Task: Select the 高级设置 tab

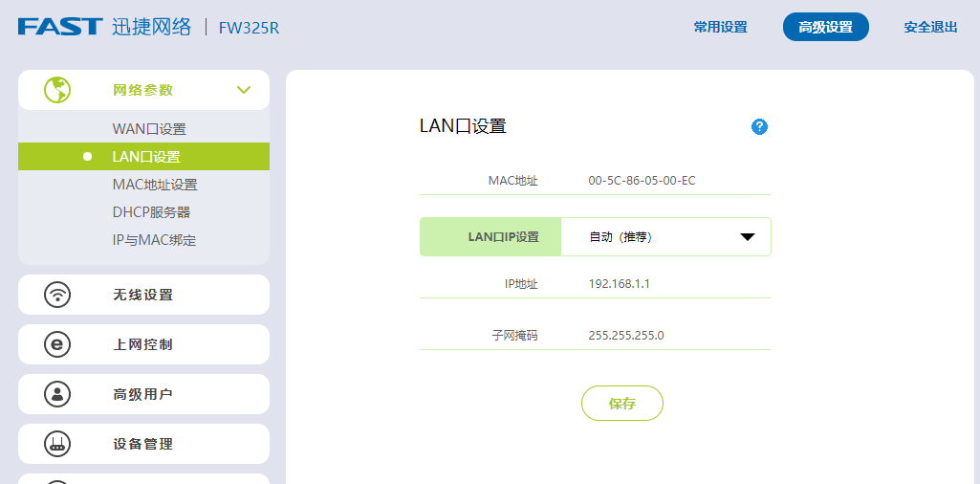Action: pos(825,27)
